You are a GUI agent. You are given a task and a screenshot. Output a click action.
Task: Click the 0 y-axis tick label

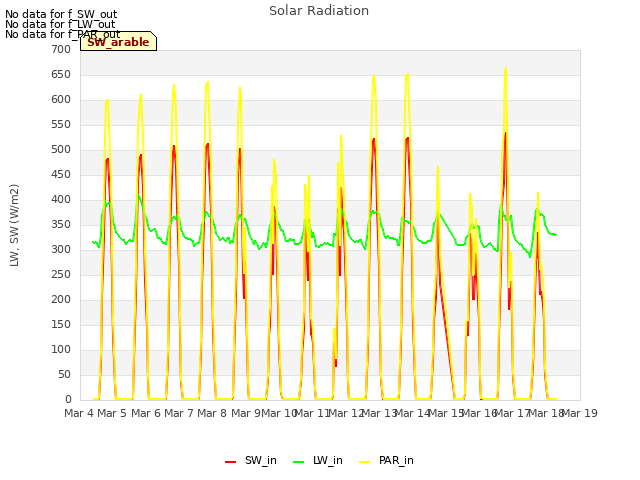tap(68, 399)
